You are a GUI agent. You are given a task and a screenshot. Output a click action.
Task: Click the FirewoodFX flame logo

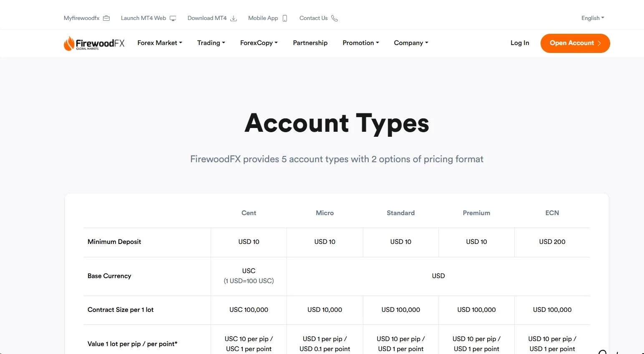tap(69, 43)
